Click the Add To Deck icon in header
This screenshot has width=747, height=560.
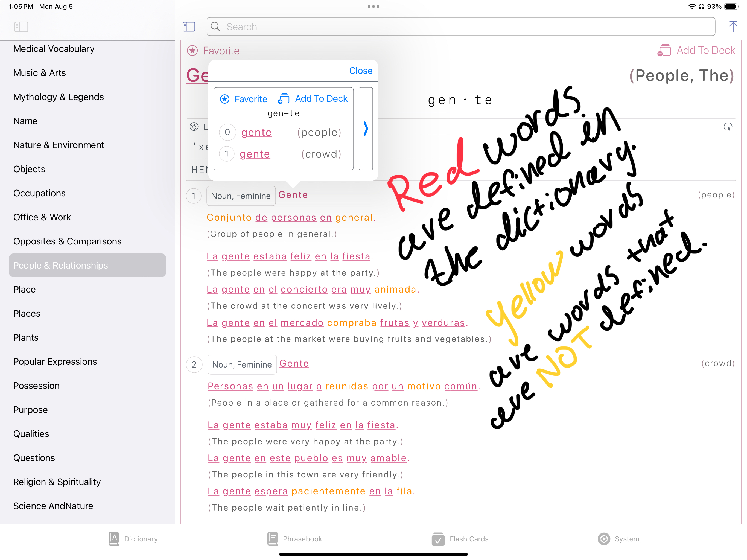[x=664, y=50]
